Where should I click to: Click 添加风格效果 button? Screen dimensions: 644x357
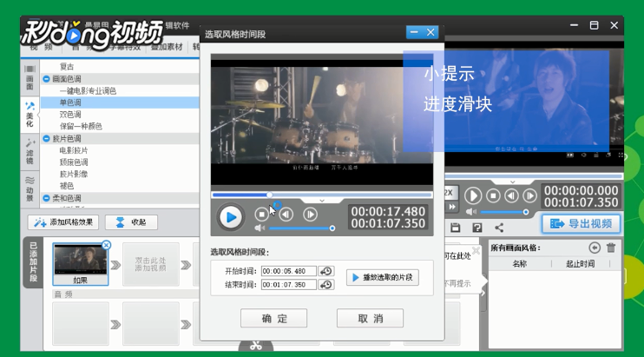[63, 222]
